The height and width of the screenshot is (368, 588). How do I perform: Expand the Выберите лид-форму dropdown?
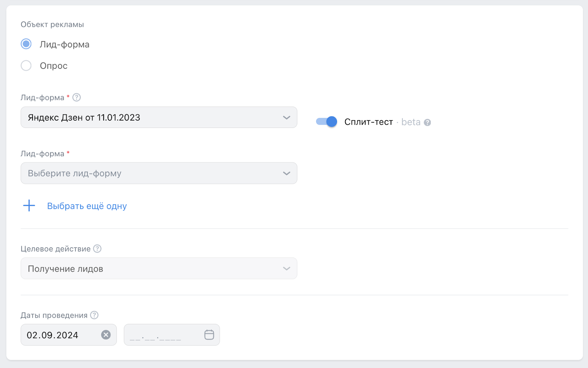click(159, 173)
